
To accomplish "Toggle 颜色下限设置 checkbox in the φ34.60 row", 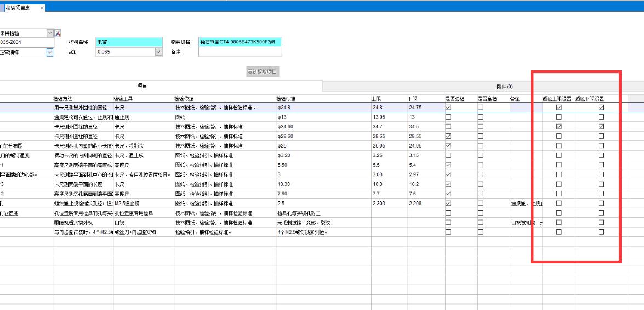I will [601, 127].
